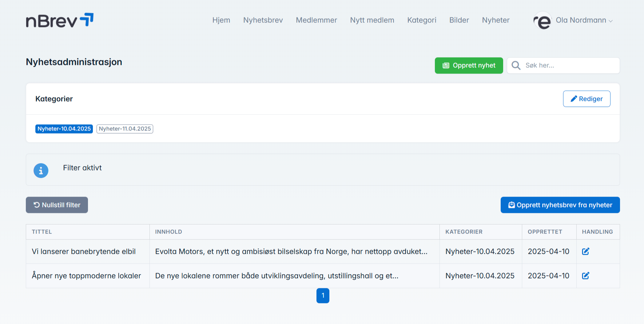Click the Rediger categories button
The height and width of the screenshot is (324, 644).
tap(586, 99)
